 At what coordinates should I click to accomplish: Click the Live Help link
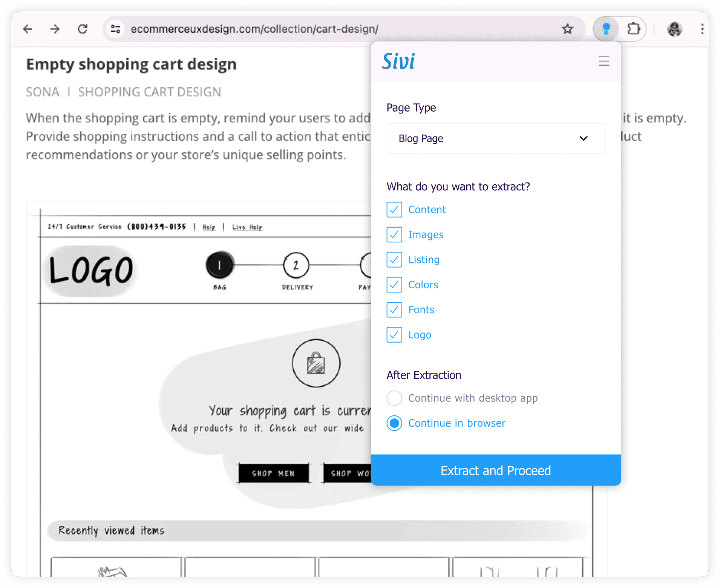[x=247, y=227]
